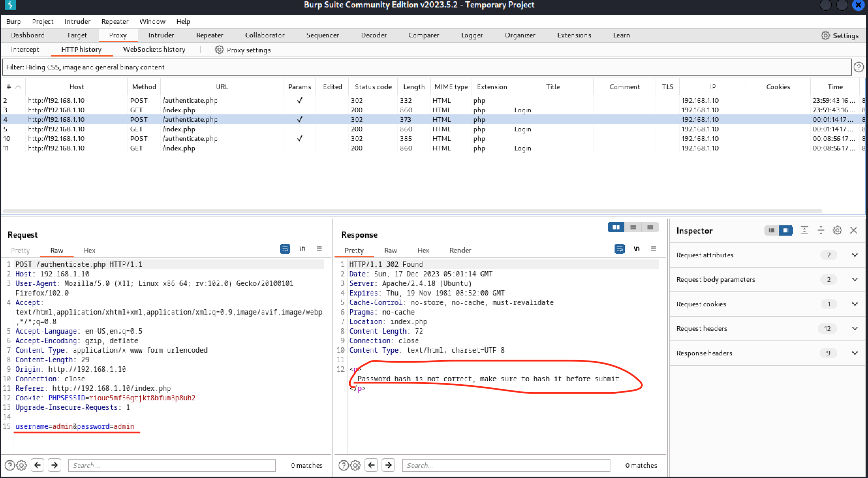Switch to top-bottom horizontal layout toggle
The image size is (868, 478).
[633, 227]
